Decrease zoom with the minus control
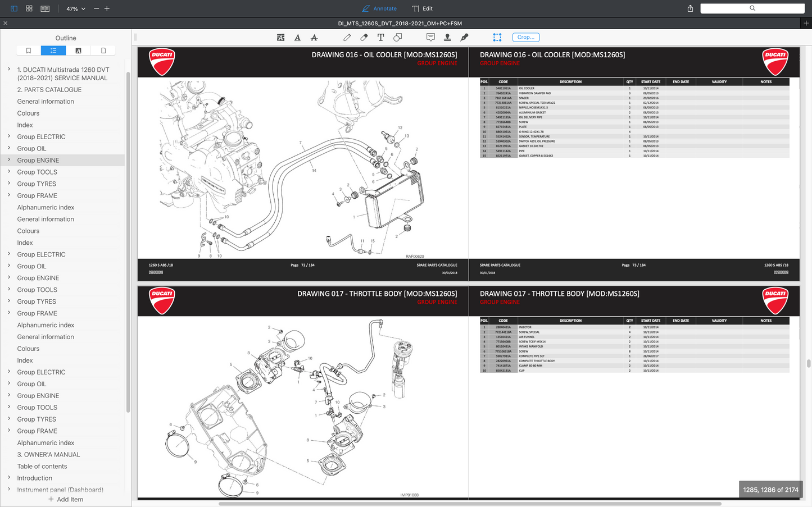Viewport: 812px width, 507px height. [x=96, y=8]
